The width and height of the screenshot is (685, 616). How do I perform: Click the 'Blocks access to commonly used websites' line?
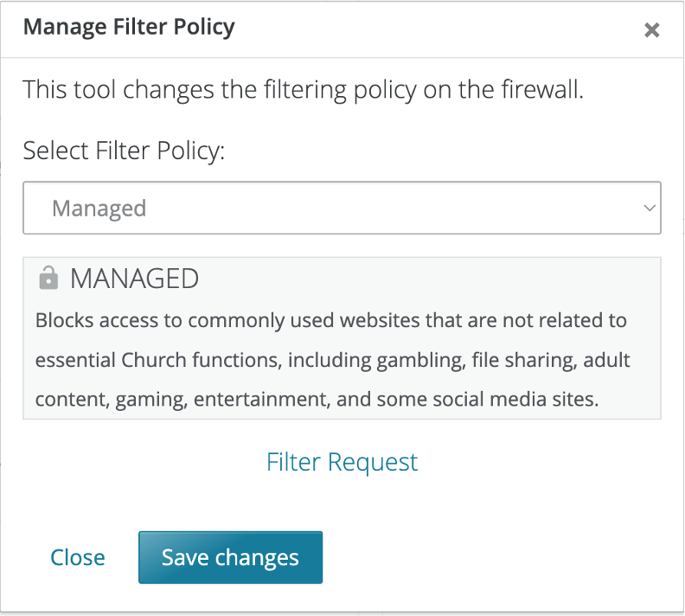coord(331,320)
